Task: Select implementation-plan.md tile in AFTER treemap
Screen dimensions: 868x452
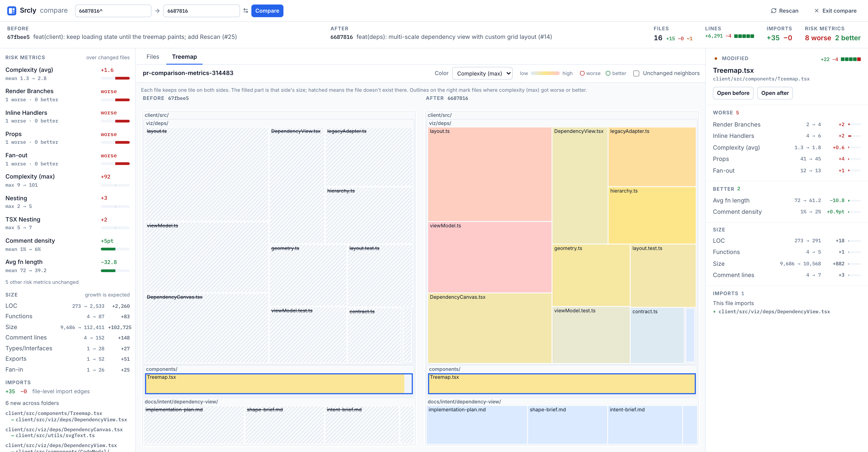Action: 477,425
